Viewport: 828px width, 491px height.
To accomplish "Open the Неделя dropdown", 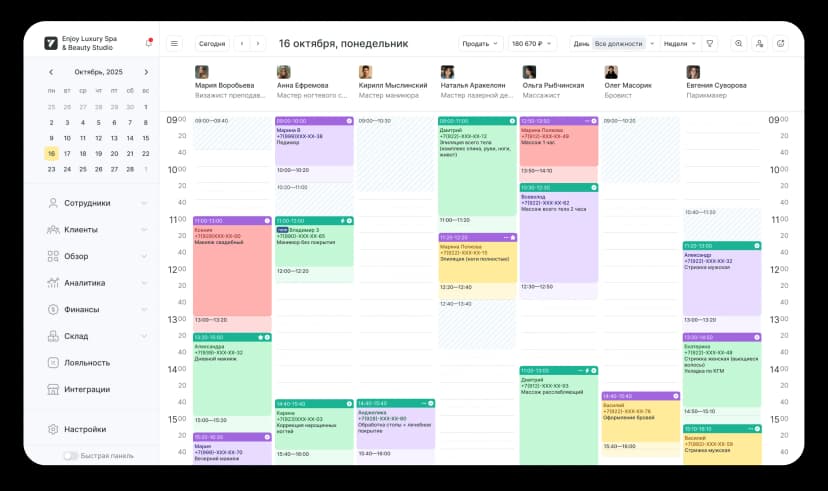I will (680, 44).
